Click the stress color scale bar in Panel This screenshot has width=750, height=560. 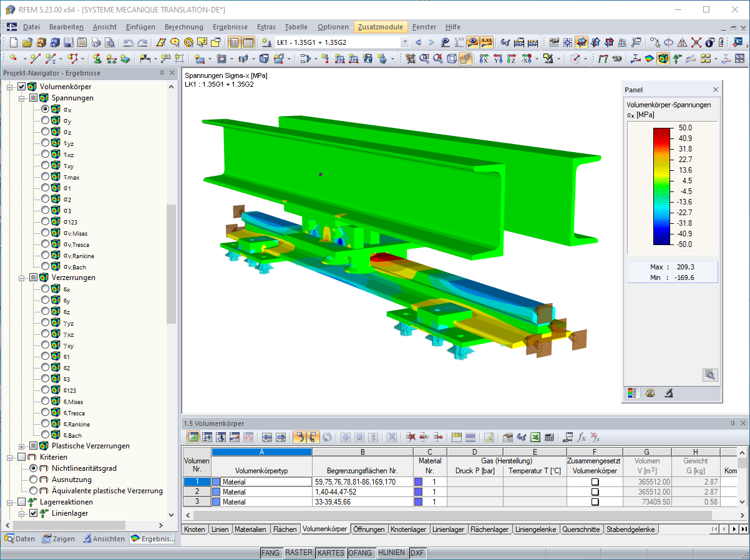661,186
